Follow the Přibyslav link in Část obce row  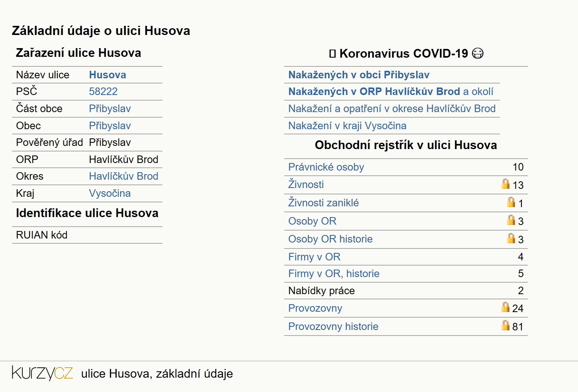(x=110, y=109)
